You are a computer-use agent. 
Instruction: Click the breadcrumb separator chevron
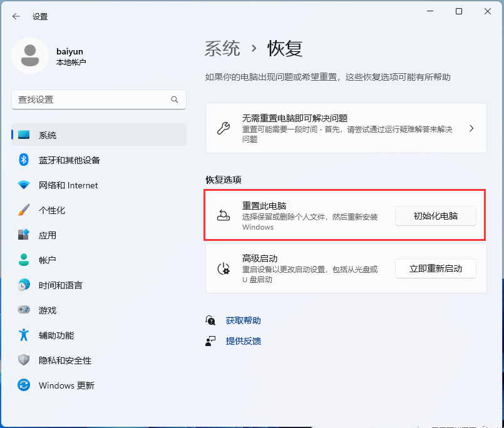254,49
